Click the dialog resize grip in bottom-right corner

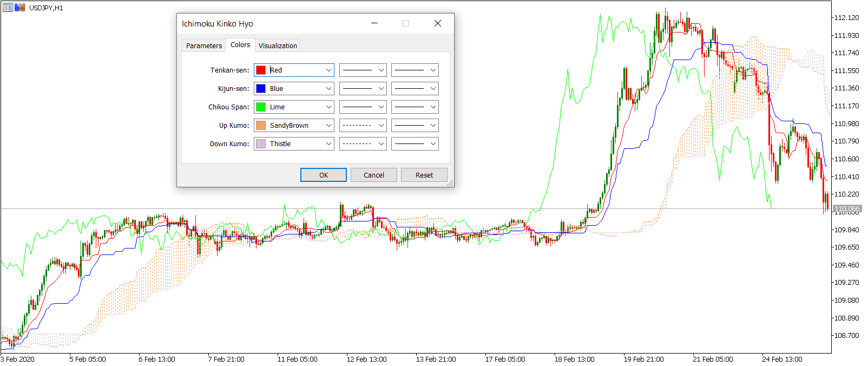pyautogui.click(x=450, y=184)
